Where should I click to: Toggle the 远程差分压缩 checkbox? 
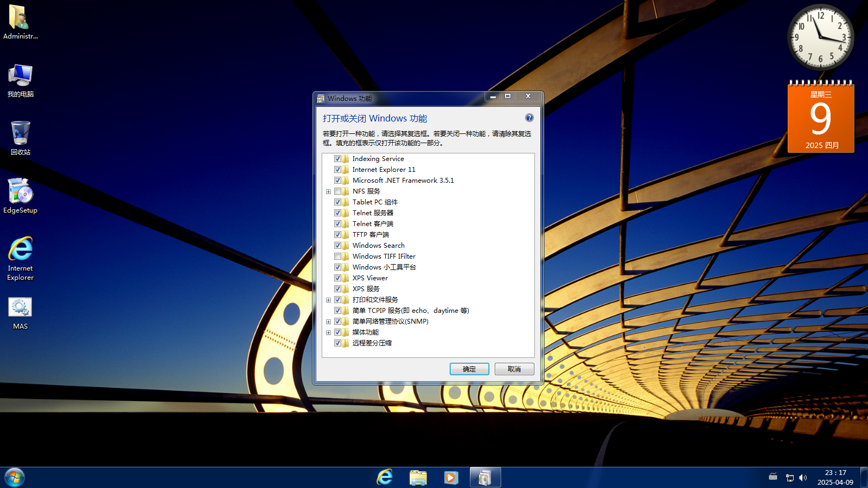pos(337,343)
